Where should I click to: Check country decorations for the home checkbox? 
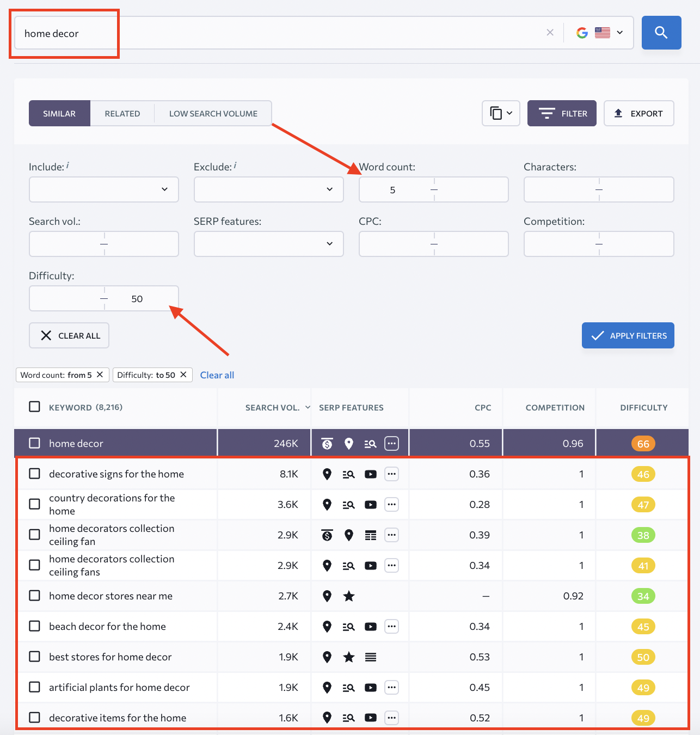[34, 504]
